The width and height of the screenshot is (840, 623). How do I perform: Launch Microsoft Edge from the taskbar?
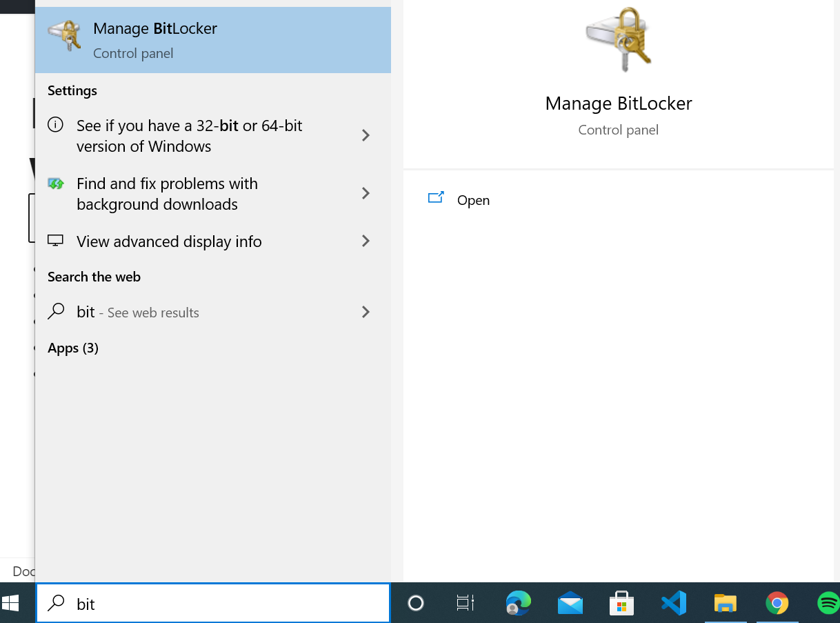[517, 602]
